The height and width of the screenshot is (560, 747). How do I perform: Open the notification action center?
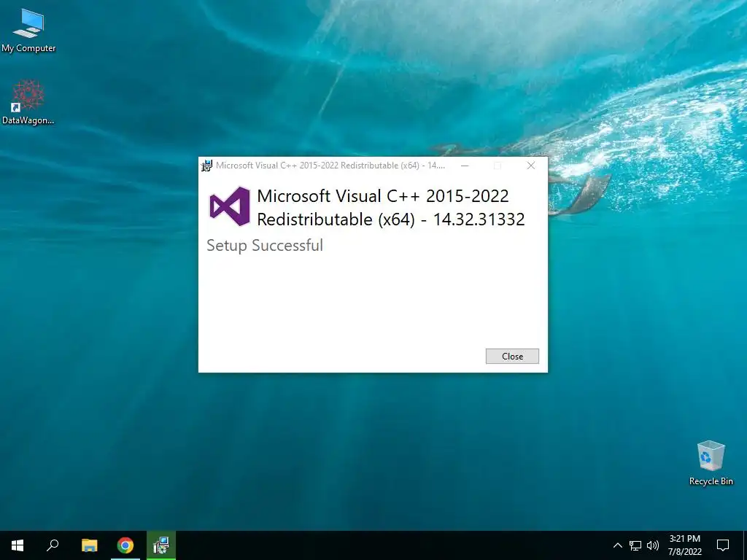[x=723, y=545]
